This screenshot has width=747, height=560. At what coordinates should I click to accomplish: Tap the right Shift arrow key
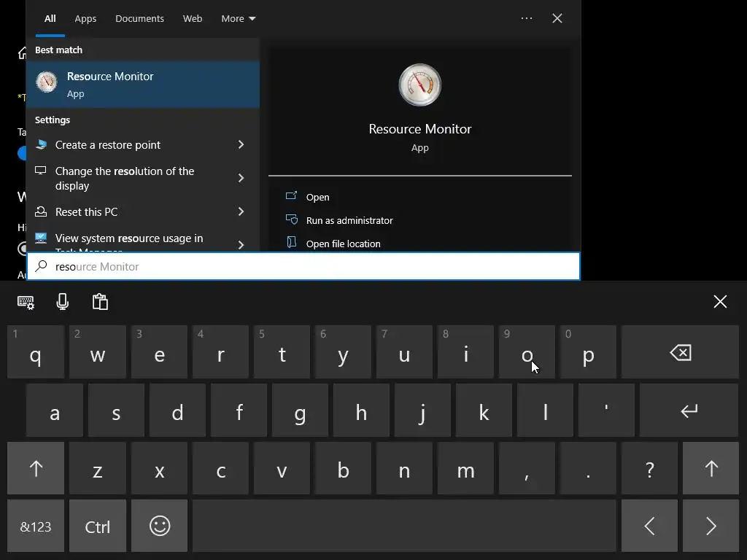pos(711,468)
